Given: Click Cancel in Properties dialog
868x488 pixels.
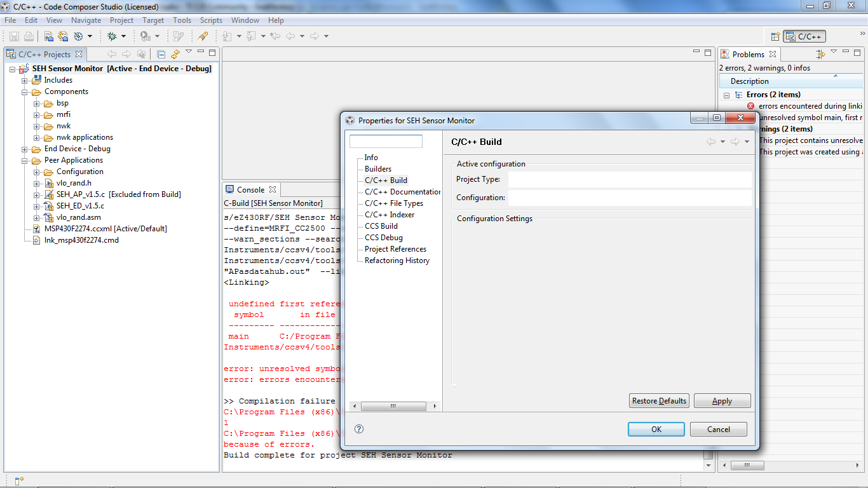Looking at the screenshot, I should pyautogui.click(x=719, y=430).
